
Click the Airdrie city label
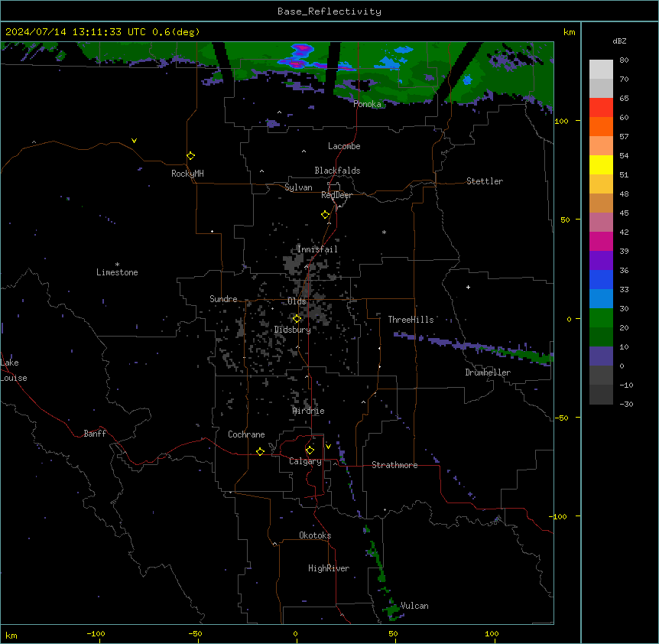309,411
